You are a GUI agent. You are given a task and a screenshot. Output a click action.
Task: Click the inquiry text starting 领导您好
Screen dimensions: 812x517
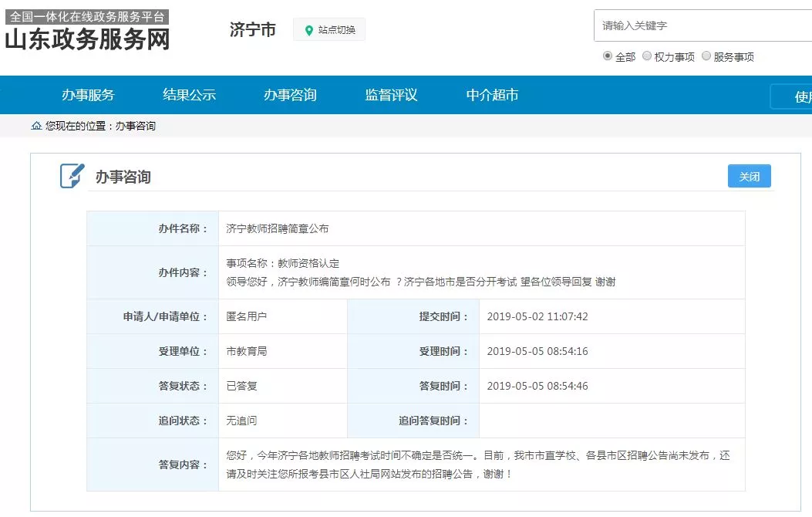pyautogui.click(x=421, y=282)
